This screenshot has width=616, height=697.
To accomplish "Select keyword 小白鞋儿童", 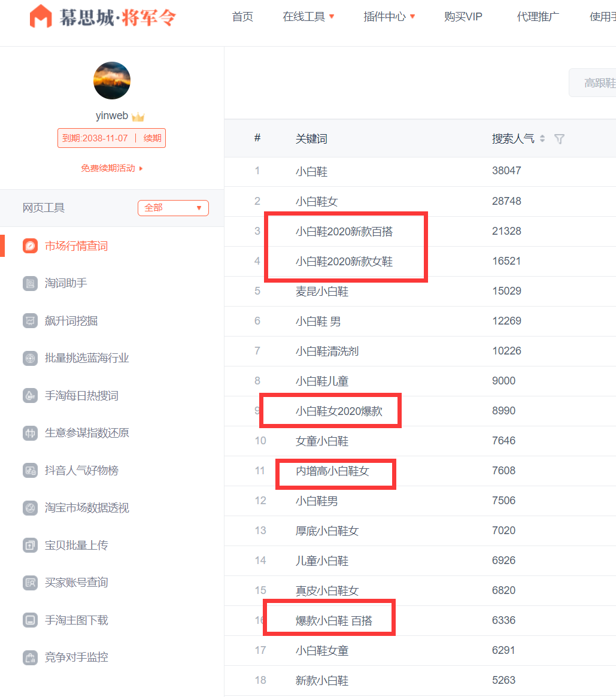I will pos(322,381).
